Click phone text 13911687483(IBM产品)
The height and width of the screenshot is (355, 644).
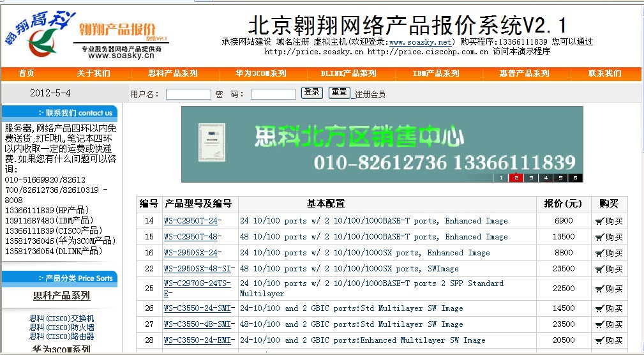49,221
